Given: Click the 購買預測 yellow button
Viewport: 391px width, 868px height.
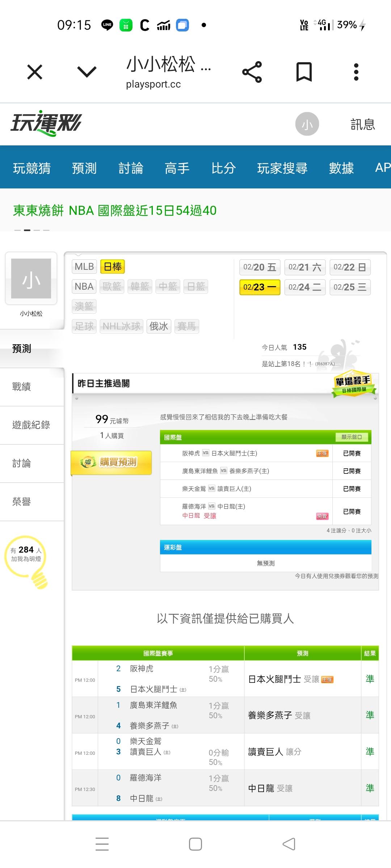Looking at the screenshot, I should coord(112,462).
